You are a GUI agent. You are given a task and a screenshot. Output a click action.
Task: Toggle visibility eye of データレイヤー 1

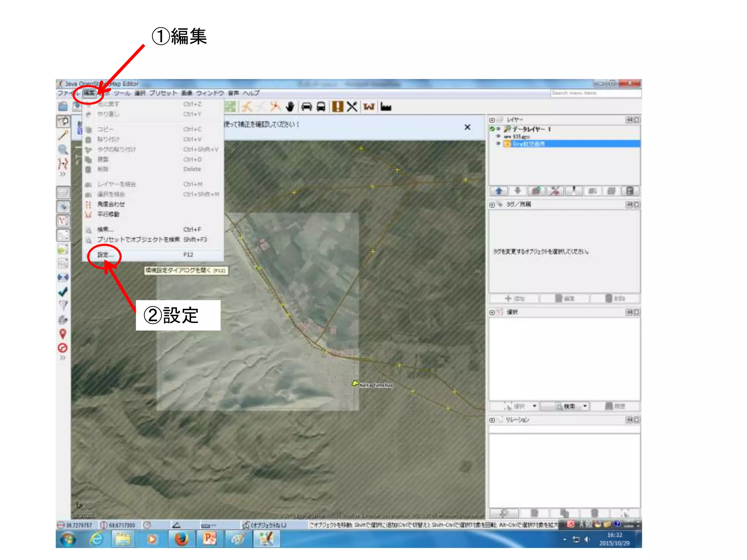(x=498, y=129)
